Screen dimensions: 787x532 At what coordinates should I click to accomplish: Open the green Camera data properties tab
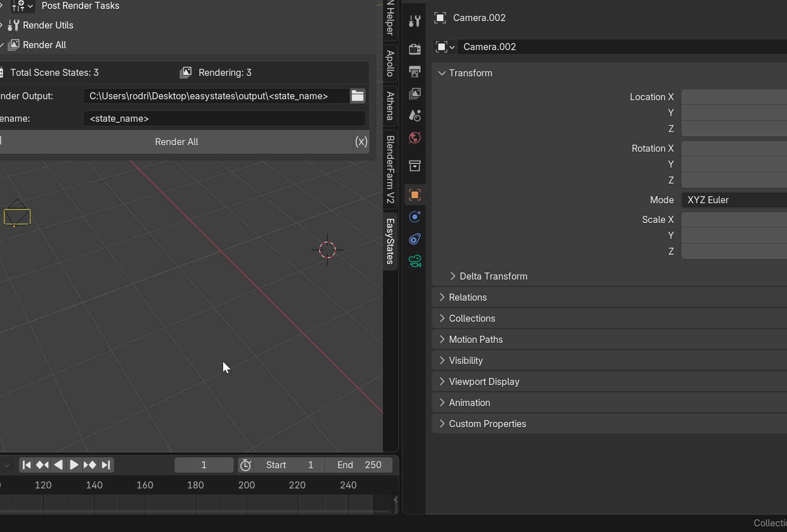coord(414,261)
